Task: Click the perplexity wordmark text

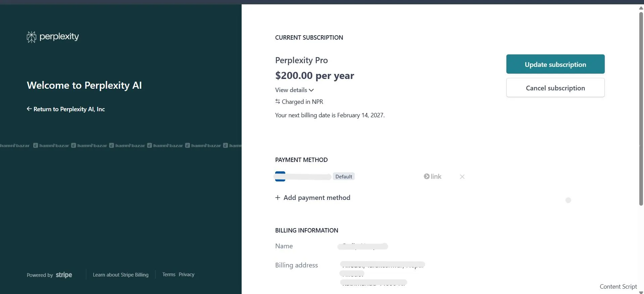Action: [x=59, y=36]
